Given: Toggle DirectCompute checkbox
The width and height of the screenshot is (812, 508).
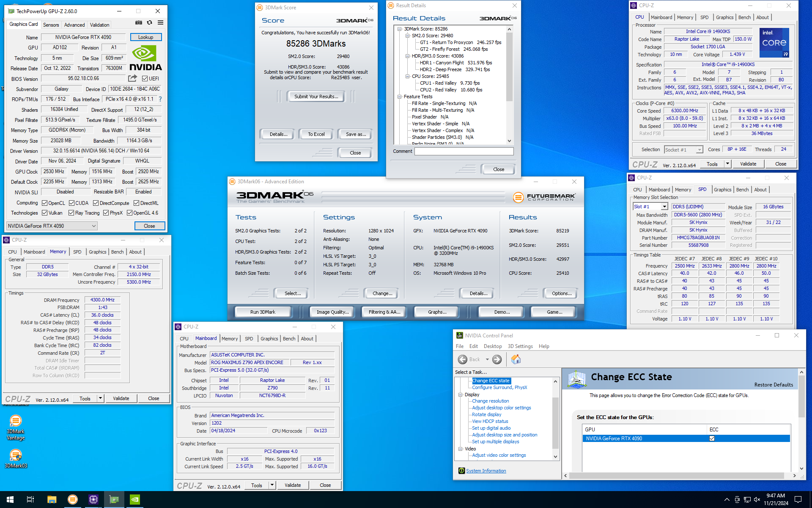Looking at the screenshot, I should pos(96,203).
